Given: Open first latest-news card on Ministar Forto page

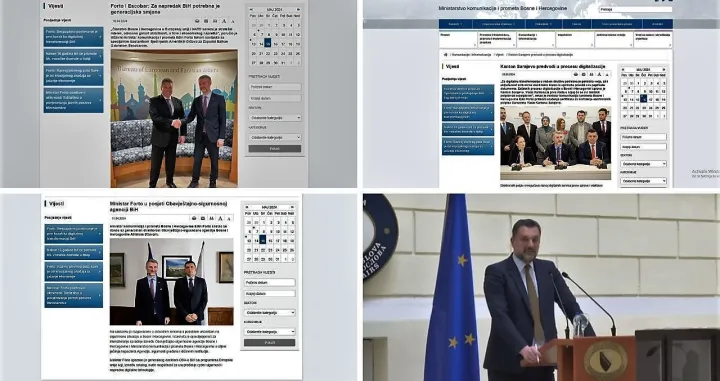Looking at the screenshot, I should 73,234.
